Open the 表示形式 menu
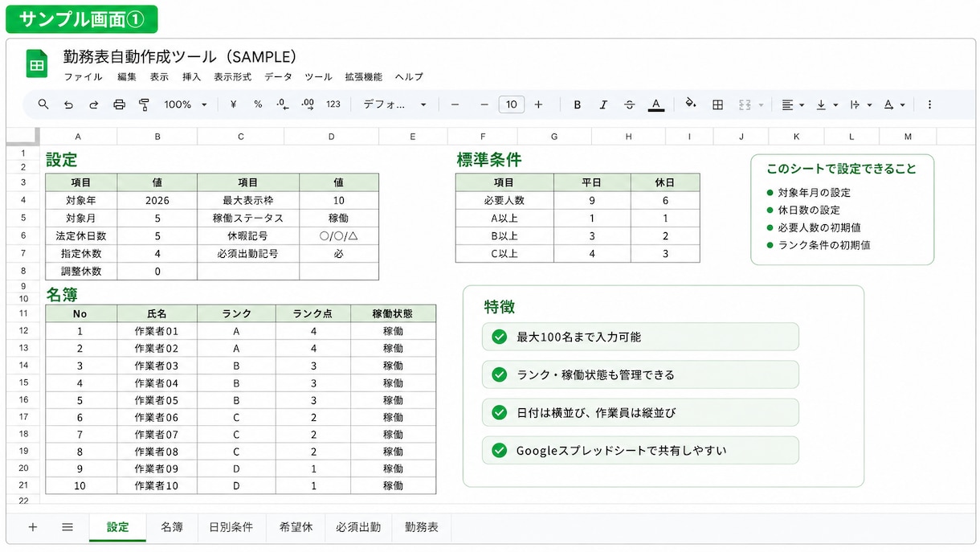This screenshot has width=980, height=552. click(233, 77)
